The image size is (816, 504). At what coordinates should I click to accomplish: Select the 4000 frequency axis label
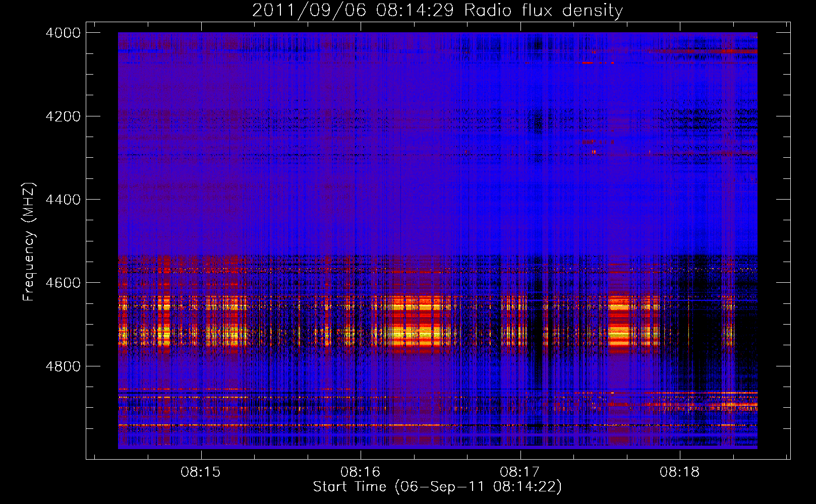pos(63,33)
